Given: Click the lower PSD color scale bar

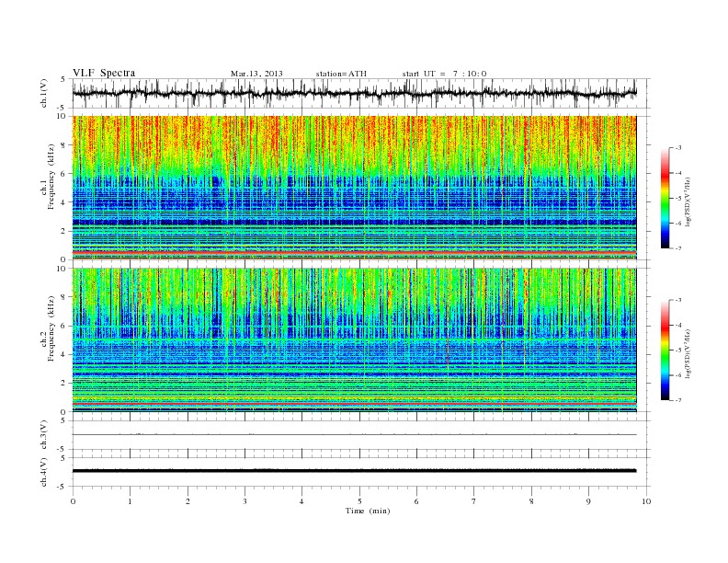Looking at the screenshot, I should pos(665,350).
